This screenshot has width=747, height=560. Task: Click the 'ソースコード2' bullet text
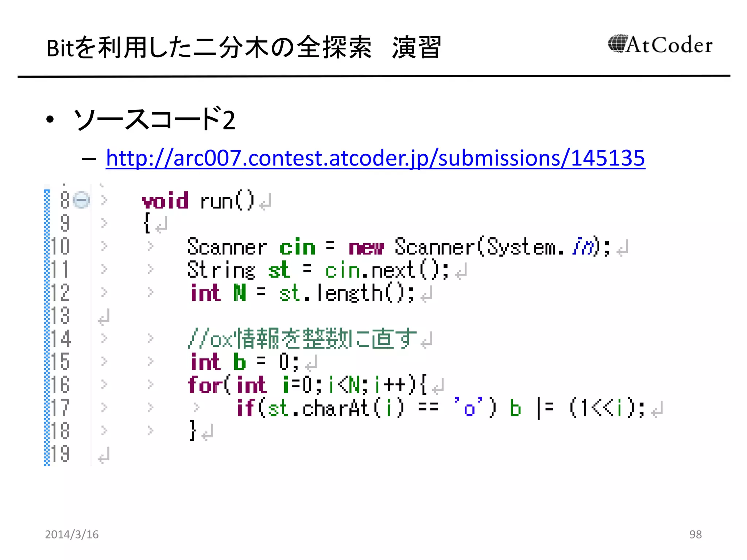click(154, 119)
